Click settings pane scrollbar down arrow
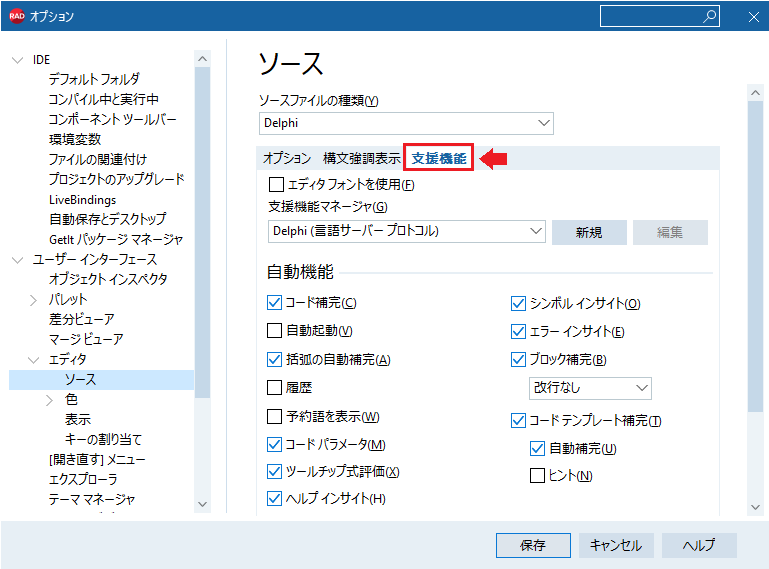Image resolution: width=769 pixels, height=569 pixels. pyautogui.click(x=755, y=507)
